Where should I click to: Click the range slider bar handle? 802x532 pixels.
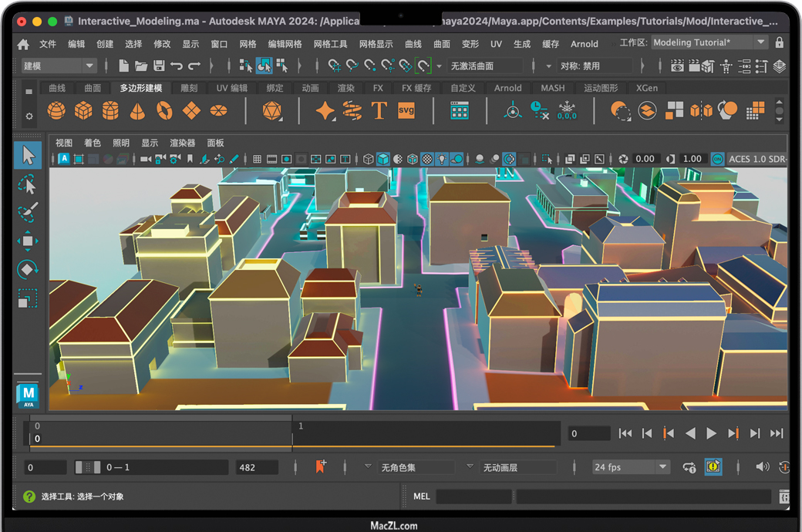point(87,467)
